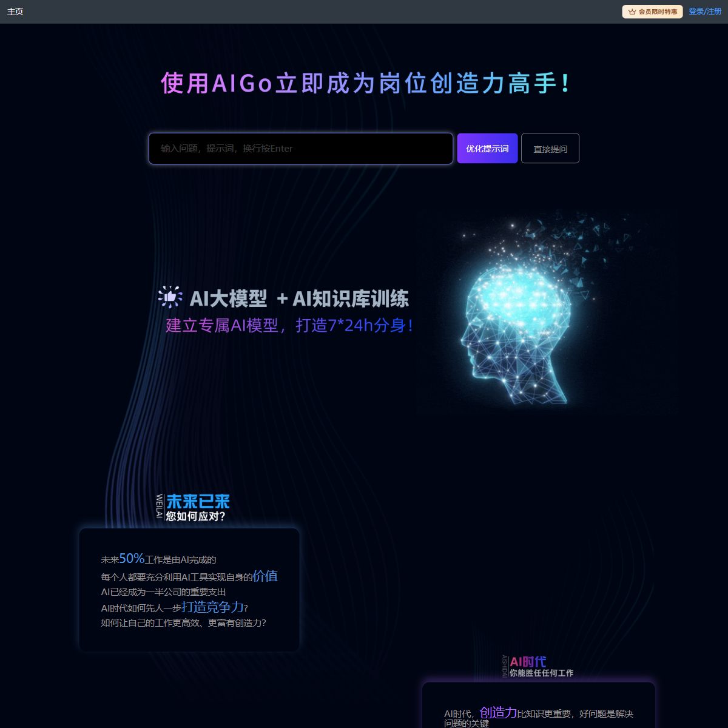The width and height of the screenshot is (728, 728).
Task: Click the heading AI大模型 + AI知识库训练
Action: coord(299,298)
